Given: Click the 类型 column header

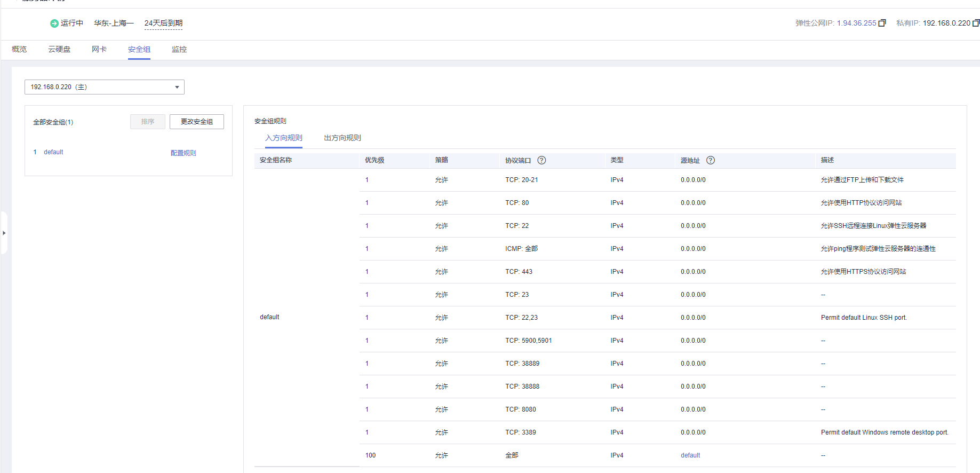Looking at the screenshot, I should pyautogui.click(x=617, y=160).
